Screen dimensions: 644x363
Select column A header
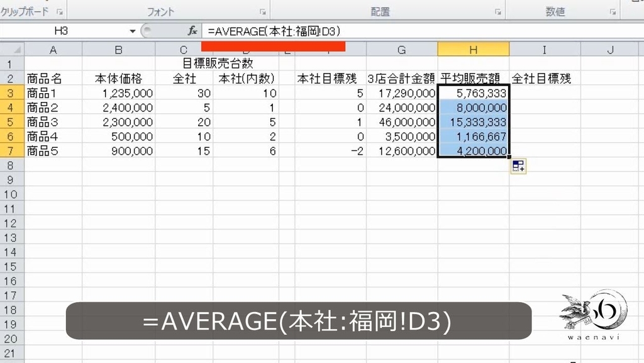53,50
